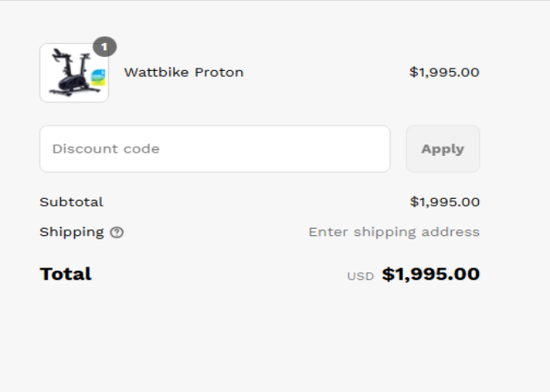Image resolution: width=550 pixels, height=392 pixels.
Task: Click empty right end of discount field
Action: [363, 149]
